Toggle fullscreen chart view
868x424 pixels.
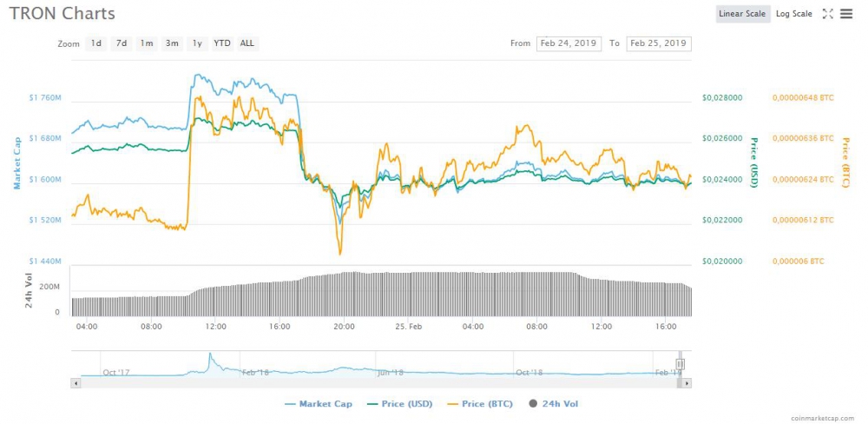tap(827, 14)
